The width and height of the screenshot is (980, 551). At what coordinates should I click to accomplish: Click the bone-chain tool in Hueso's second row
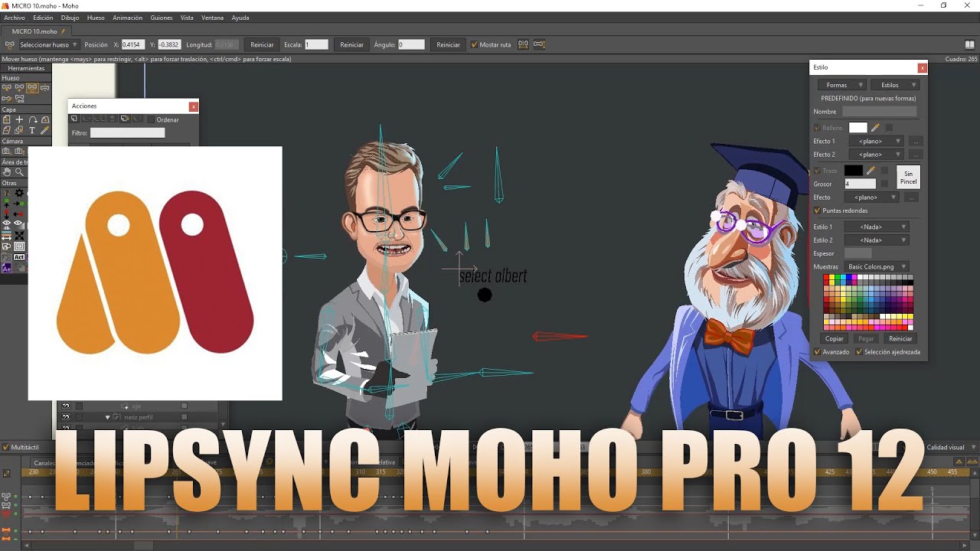[19, 99]
